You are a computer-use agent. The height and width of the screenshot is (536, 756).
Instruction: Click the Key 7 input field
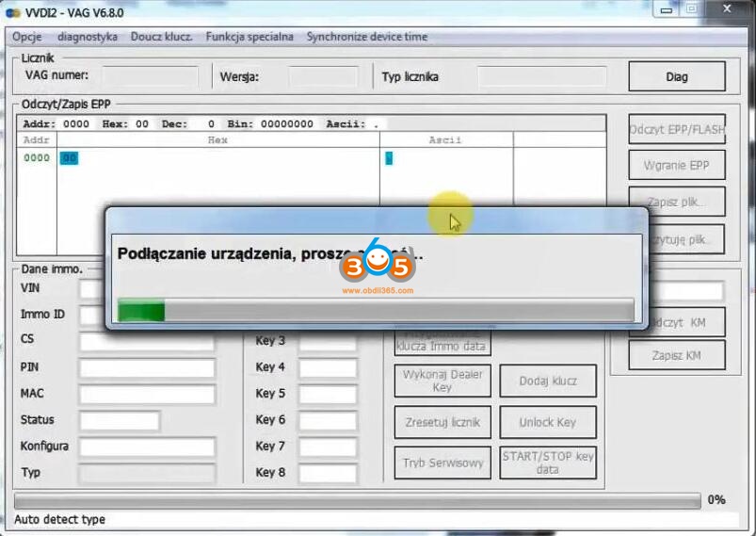(x=328, y=447)
